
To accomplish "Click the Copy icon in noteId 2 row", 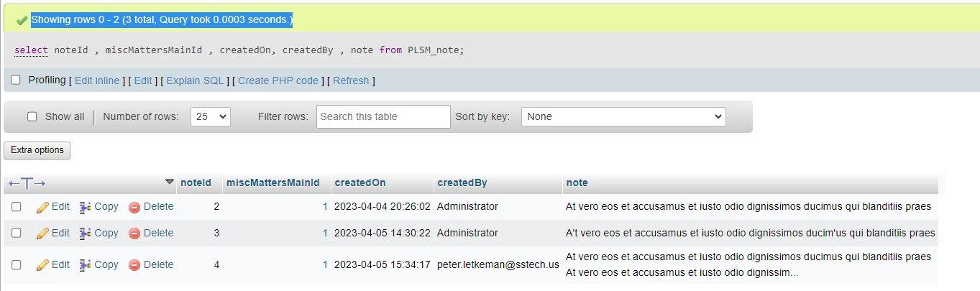I will tap(86, 207).
